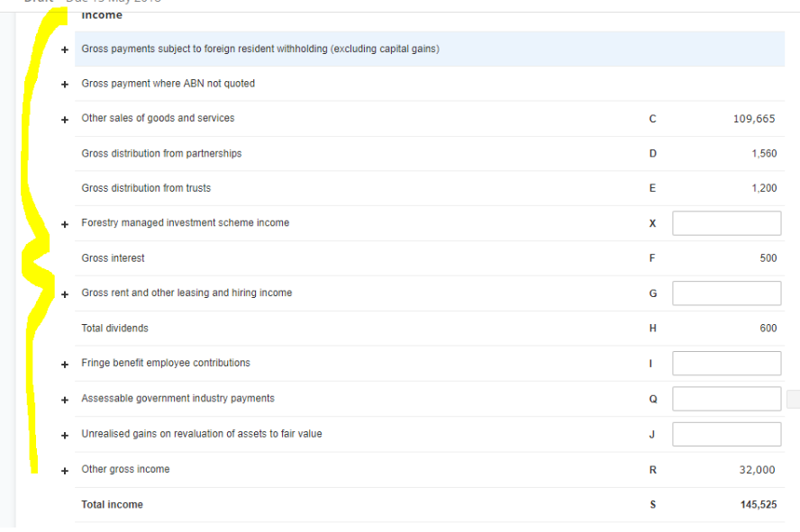Click the Gross distribution from trusts label
Screen dimensions: 800x532
146,188
